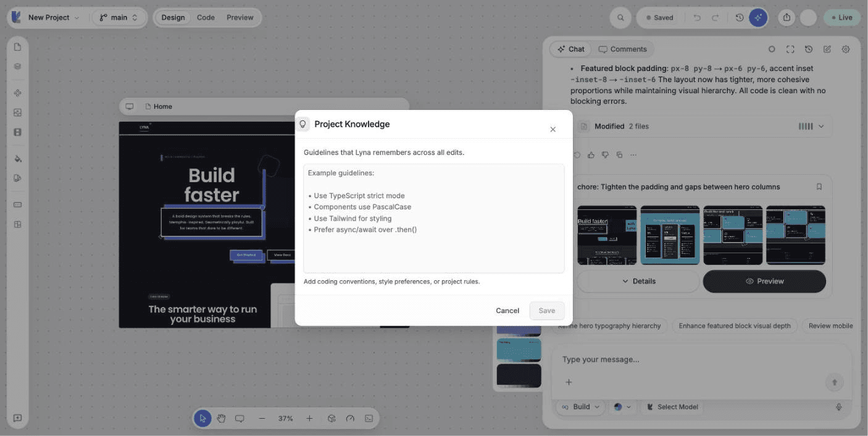This screenshot has width=868, height=436.
Task: Open chat history icon in the chat panel header
Action: (x=809, y=49)
